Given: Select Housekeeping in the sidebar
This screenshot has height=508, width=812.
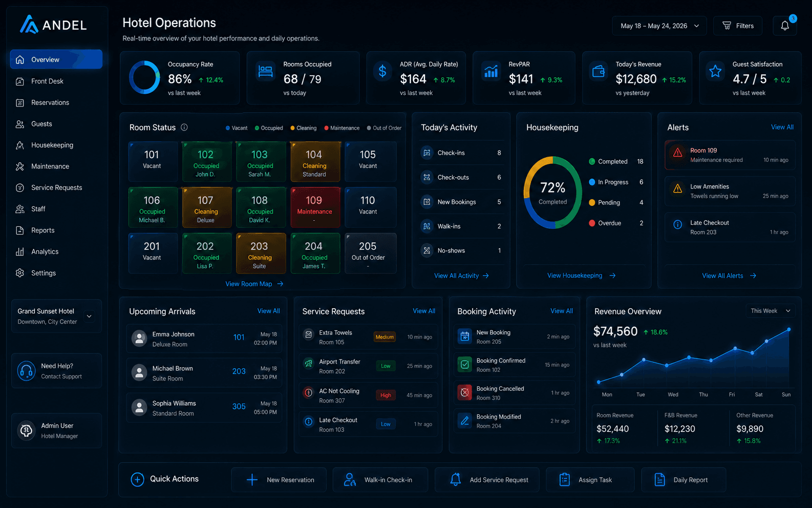Looking at the screenshot, I should coord(56,145).
